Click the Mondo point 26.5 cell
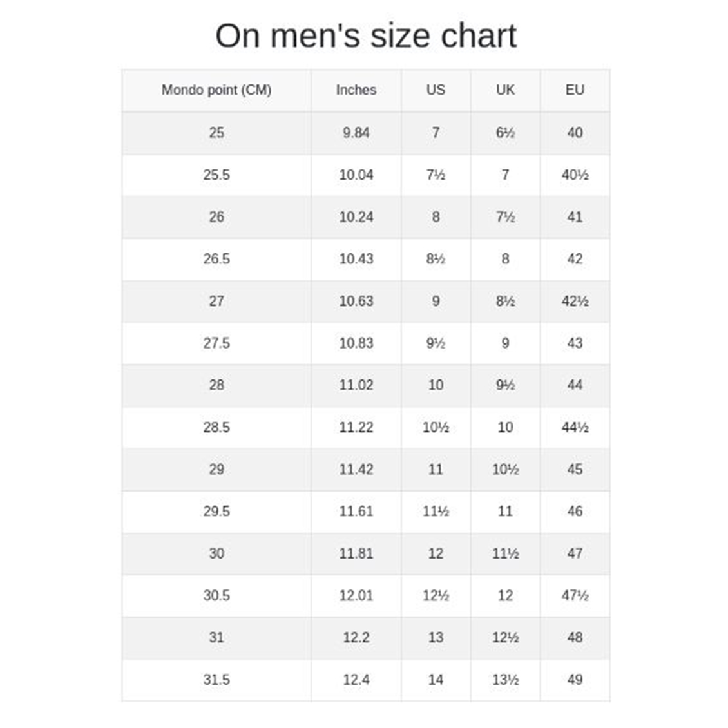The height and width of the screenshot is (728, 728). 216,259
